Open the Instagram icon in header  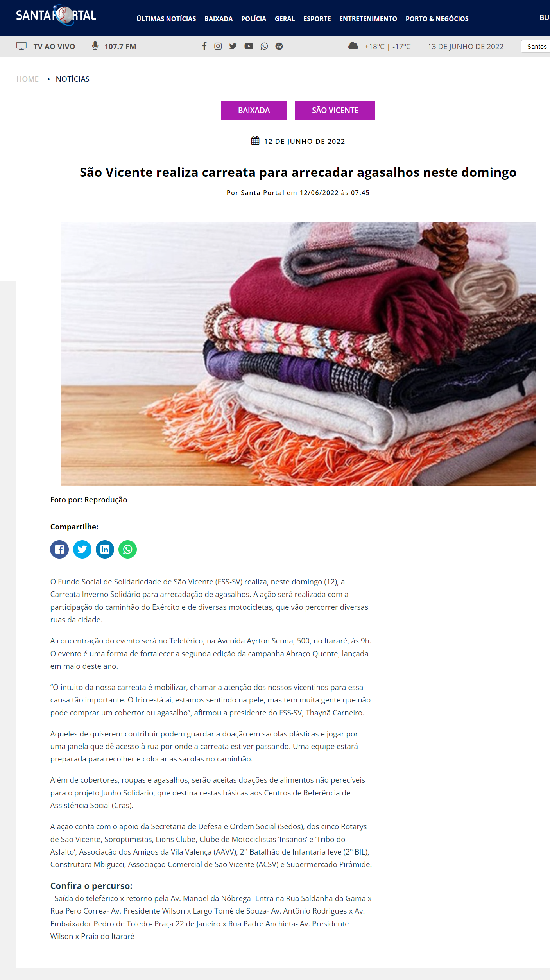[x=218, y=46]
